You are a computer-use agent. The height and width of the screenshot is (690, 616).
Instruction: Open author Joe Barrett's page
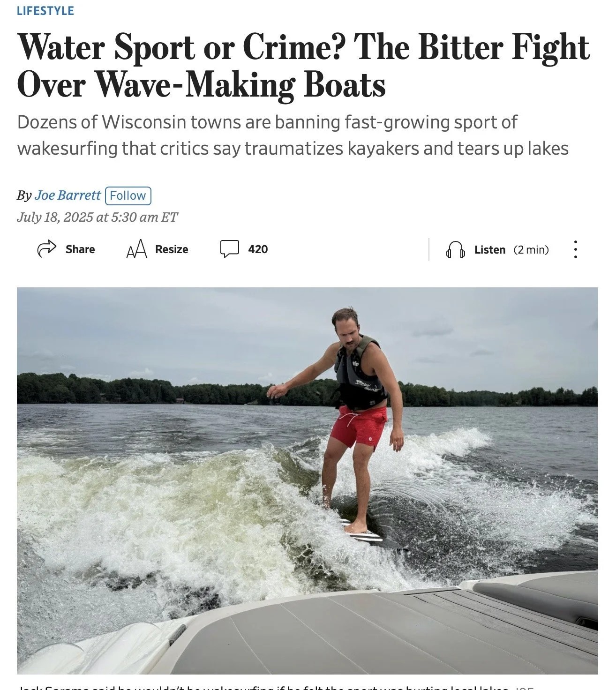(x=68, y=195)
